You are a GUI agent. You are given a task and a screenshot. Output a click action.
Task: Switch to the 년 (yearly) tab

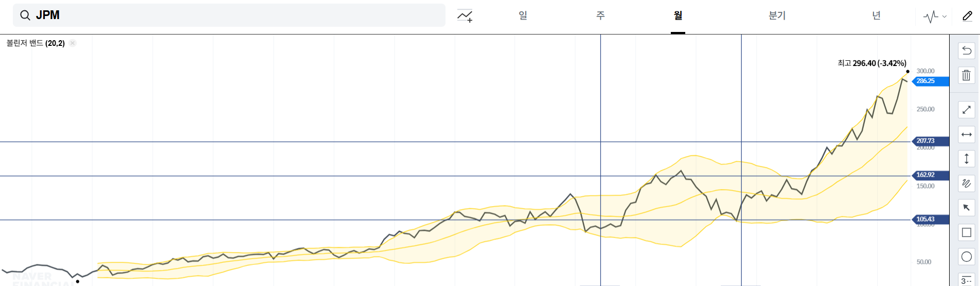(876, 15)
